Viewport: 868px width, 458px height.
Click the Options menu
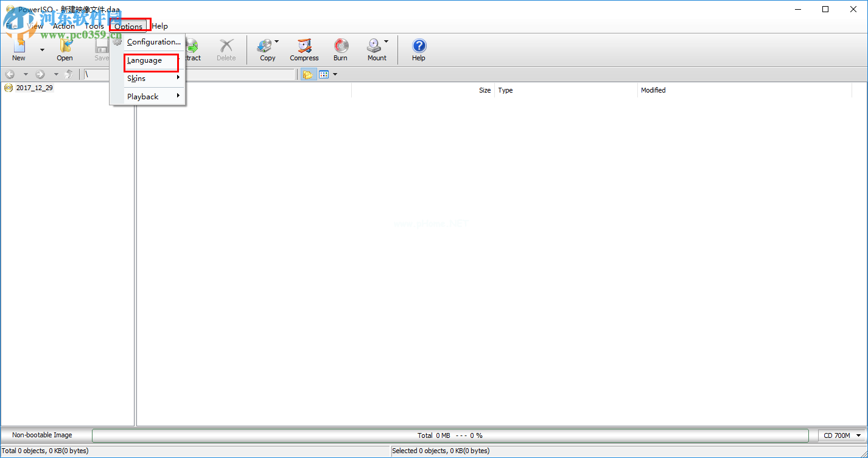(128, 26)
